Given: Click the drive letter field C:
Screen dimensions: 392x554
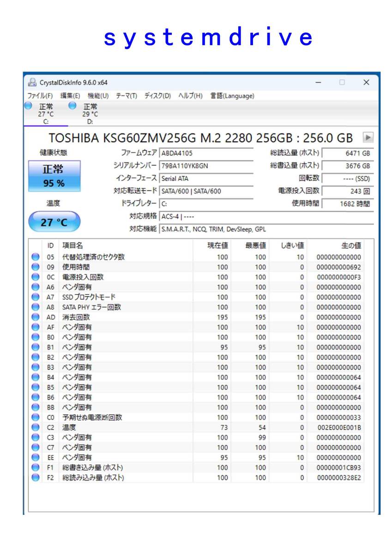Looking at the screenshot, I should (206, 204).
